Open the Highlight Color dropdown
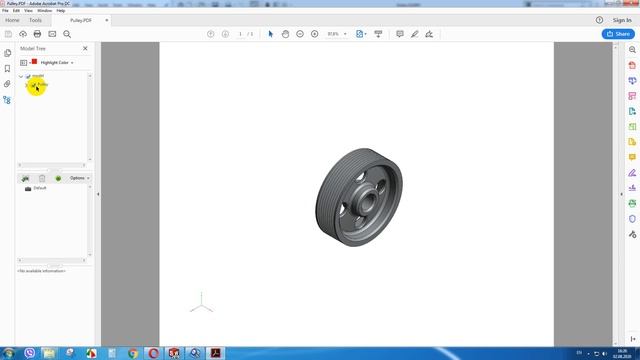 coord(57,63)
